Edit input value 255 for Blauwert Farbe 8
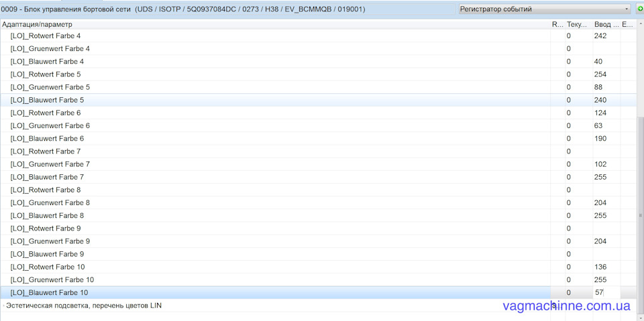644x321 pixels. pos(606,216)
